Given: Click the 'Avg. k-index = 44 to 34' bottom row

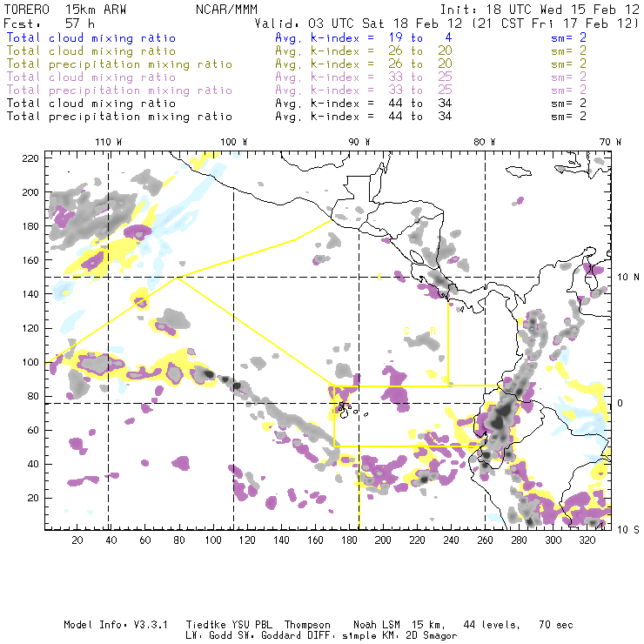Looking at the screenshot, I should point(362,116).
